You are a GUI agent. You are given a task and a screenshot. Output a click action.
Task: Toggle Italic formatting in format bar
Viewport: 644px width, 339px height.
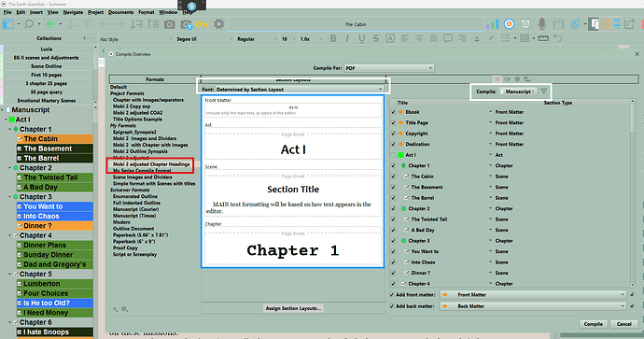347,38
